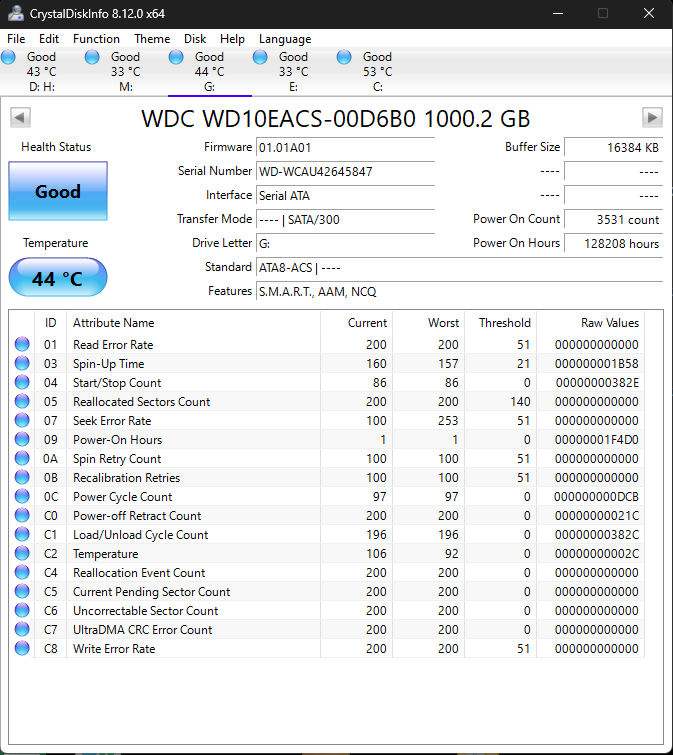The image size is (673, 755).
Task: Open the Language menu
Action: (x=285, y=39)
